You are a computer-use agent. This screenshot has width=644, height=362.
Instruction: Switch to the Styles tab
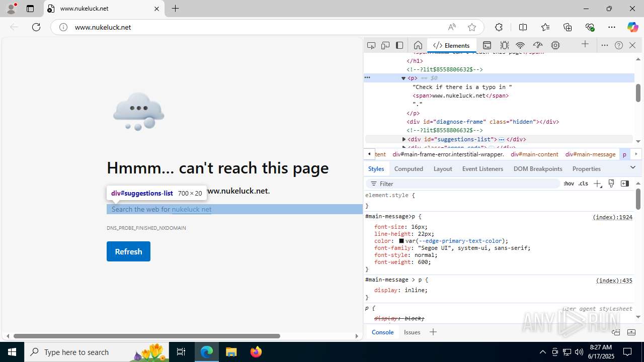click(376, 169)
